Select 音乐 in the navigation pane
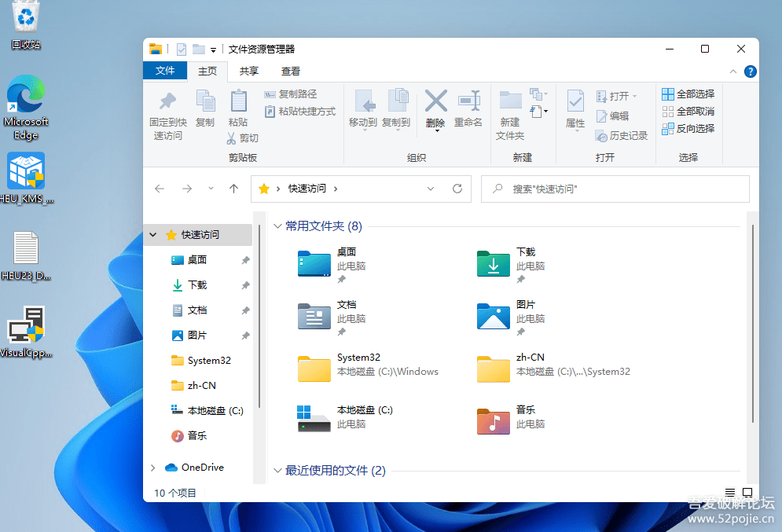Image resolution: width=782 pixels, height=532 pixels. [197, 436]
